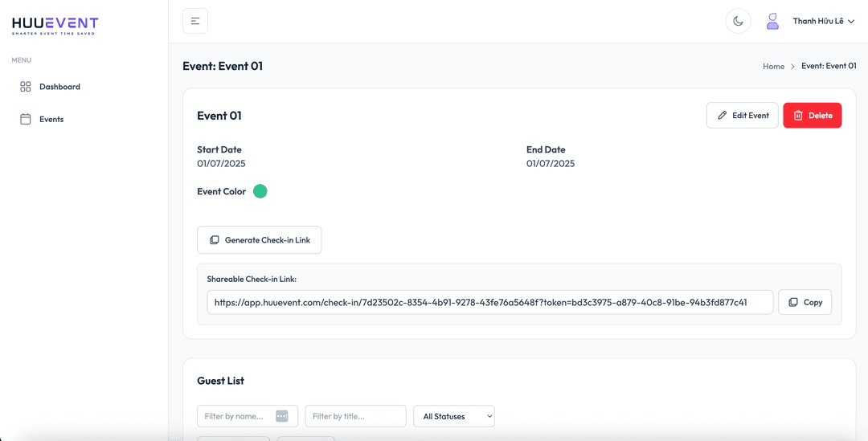Click the dots icon in name filter
Viewport: 868px width, 441px height.
click(x=282, y=416)
